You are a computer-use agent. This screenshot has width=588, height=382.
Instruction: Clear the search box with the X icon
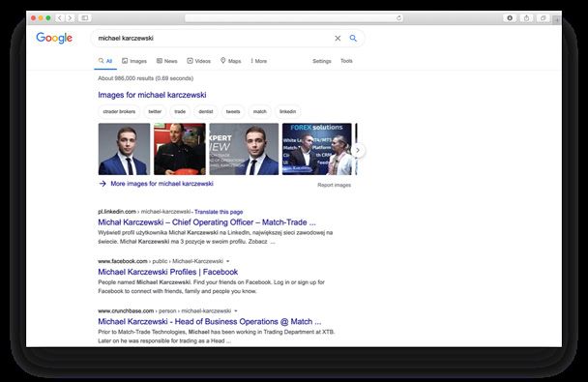338,39
